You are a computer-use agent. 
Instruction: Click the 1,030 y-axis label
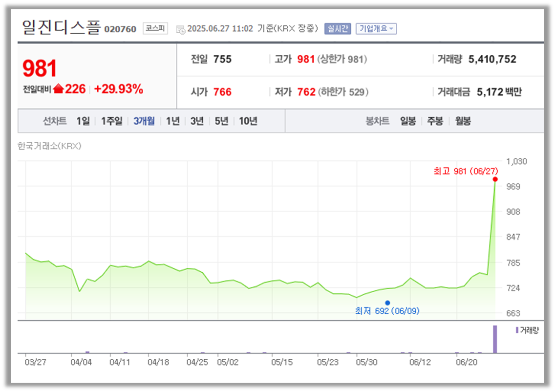click(x=516, y=161)
